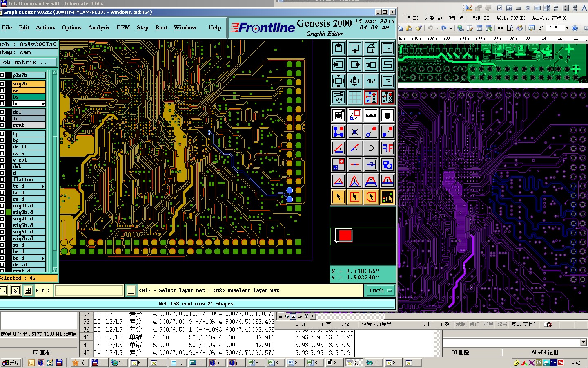Click the rotate arrow tool icon

pyautogui.click(x=371, y=148)
